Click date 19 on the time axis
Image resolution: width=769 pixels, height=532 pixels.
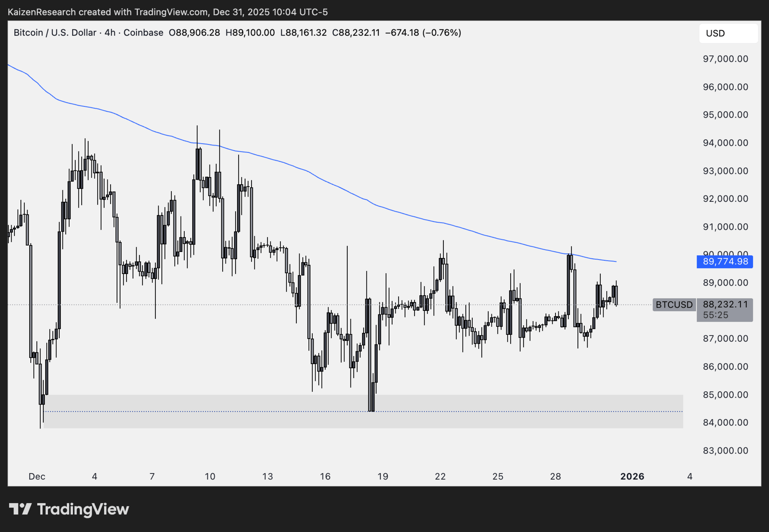pos(382,476)
